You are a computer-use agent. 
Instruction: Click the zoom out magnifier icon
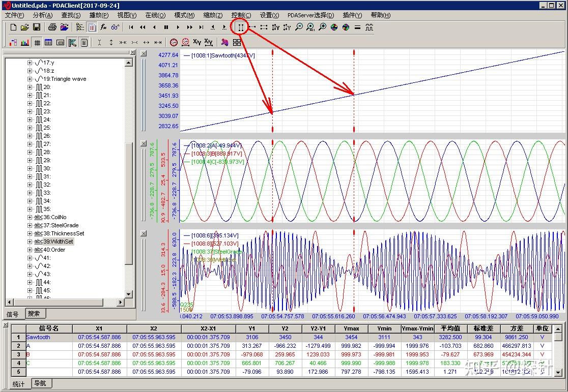(299, 27)
